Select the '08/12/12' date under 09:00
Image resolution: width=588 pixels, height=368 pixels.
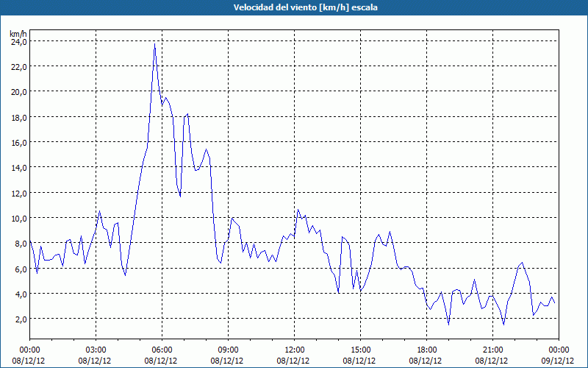[x=227, y=361]
